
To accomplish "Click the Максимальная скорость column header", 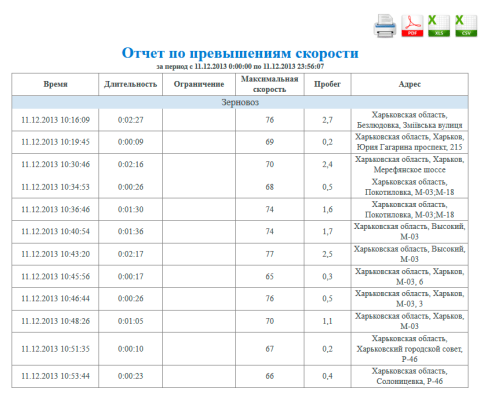I will click(x=270, y=84).
